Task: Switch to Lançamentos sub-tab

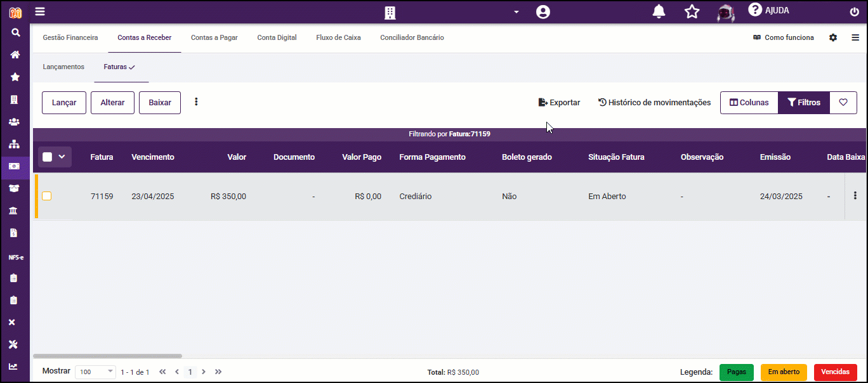Action: point(63,67)
